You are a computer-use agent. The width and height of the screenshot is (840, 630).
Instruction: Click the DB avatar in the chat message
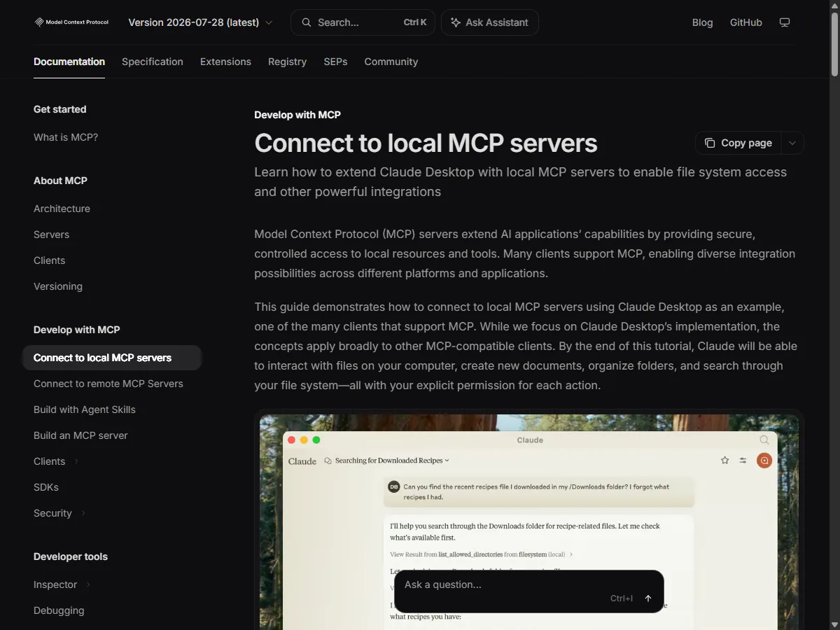(x=393, y=486)
